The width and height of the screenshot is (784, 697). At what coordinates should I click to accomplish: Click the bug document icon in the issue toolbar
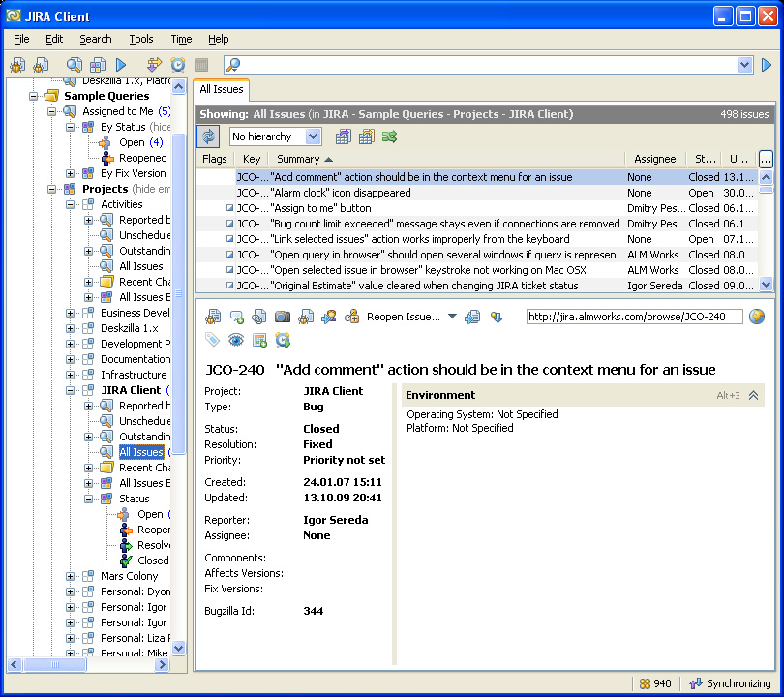pos(213,317)
